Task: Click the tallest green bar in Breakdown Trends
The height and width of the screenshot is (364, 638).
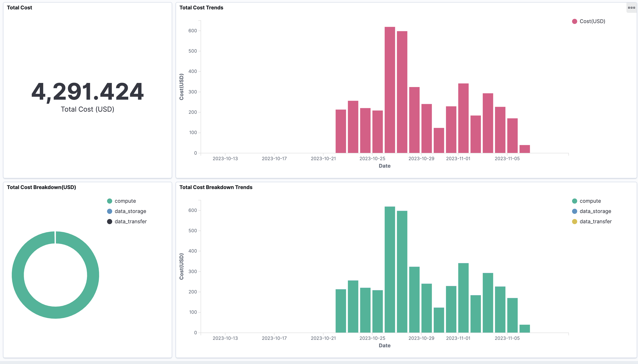Action: point(390,269)
